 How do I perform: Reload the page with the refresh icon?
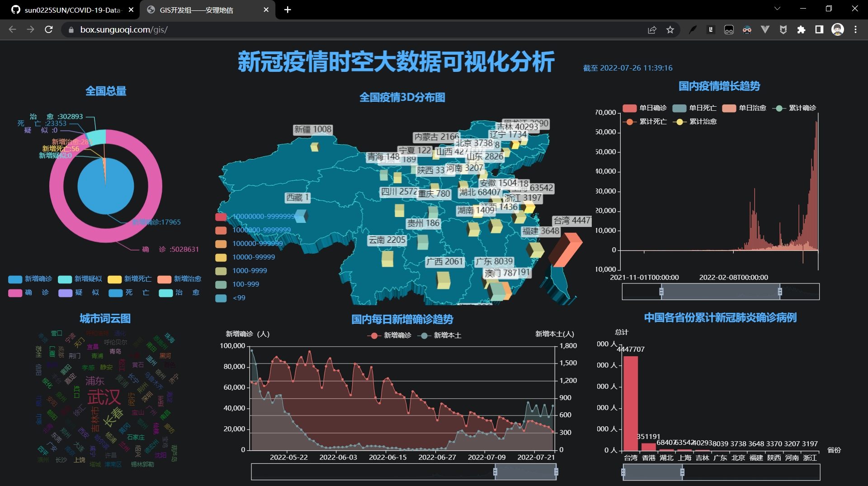coord(49,29)
